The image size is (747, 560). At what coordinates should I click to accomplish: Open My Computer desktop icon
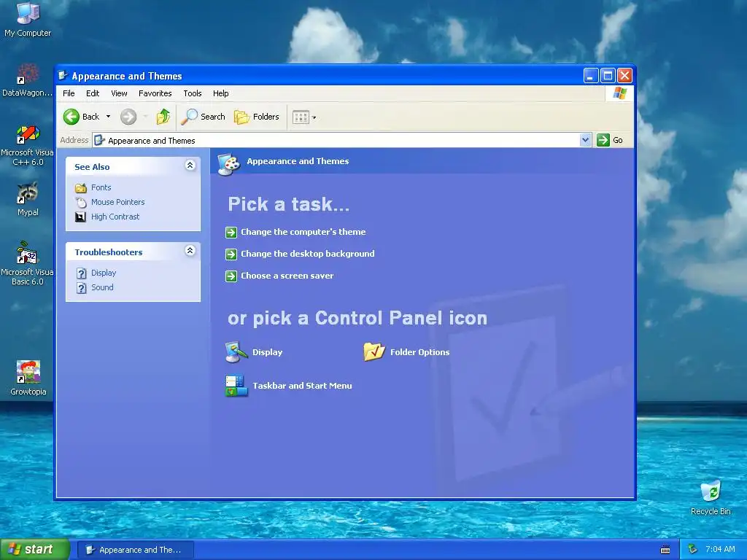[28, 20]
